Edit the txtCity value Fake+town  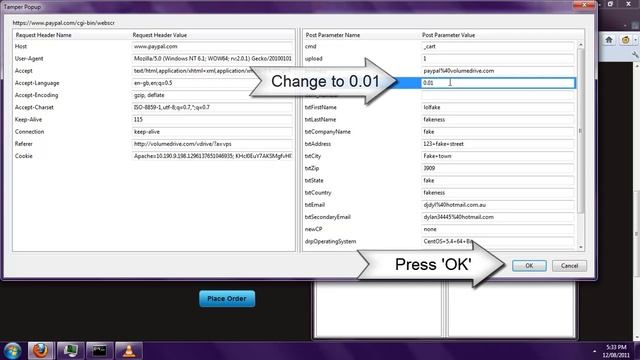click(x=498, y=156)
